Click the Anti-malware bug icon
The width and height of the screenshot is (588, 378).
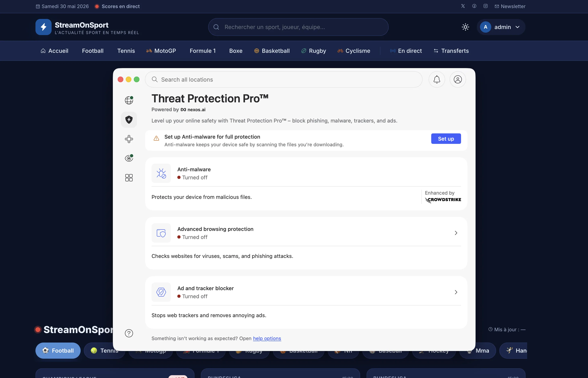pos(161,173)
